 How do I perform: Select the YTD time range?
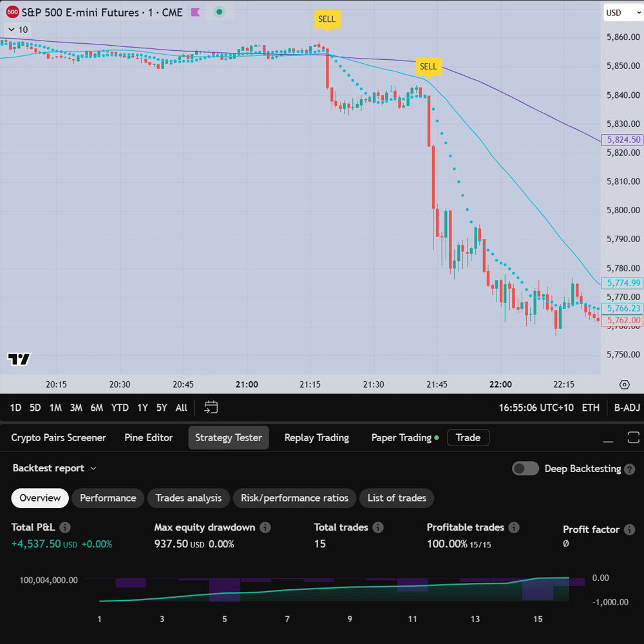[120, 408]
